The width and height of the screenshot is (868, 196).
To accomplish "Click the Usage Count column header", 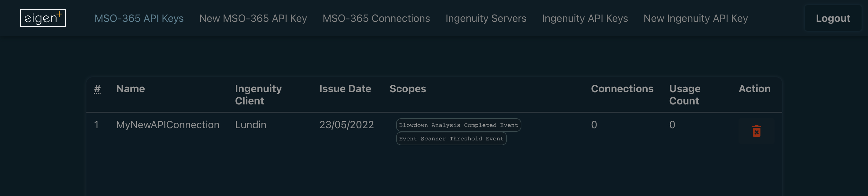I will click(684, 95).
